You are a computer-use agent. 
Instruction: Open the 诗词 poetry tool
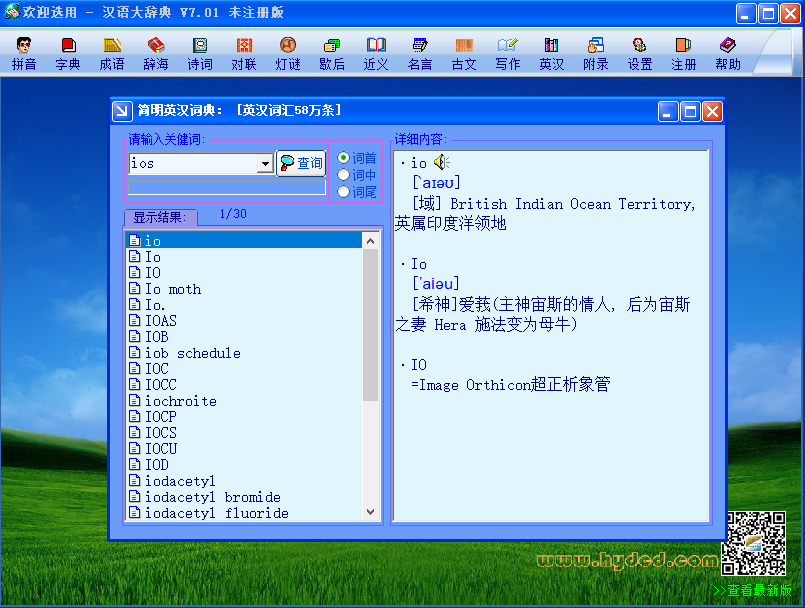200,53
